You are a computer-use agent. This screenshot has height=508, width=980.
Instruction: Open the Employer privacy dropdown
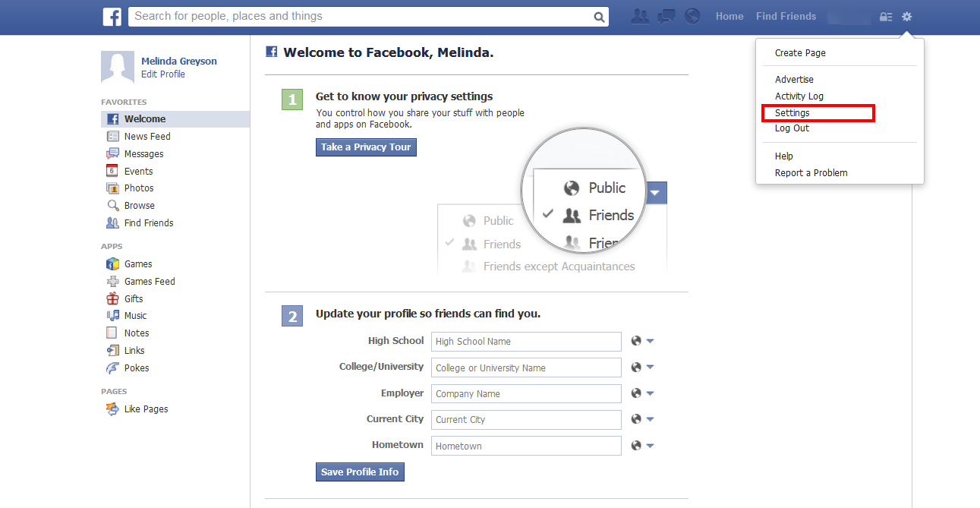(x=643, y=393)
